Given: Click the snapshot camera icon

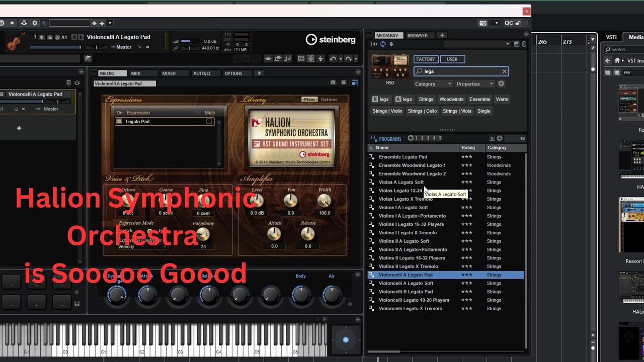Looking at the screenshot, I should coord(483,23).
